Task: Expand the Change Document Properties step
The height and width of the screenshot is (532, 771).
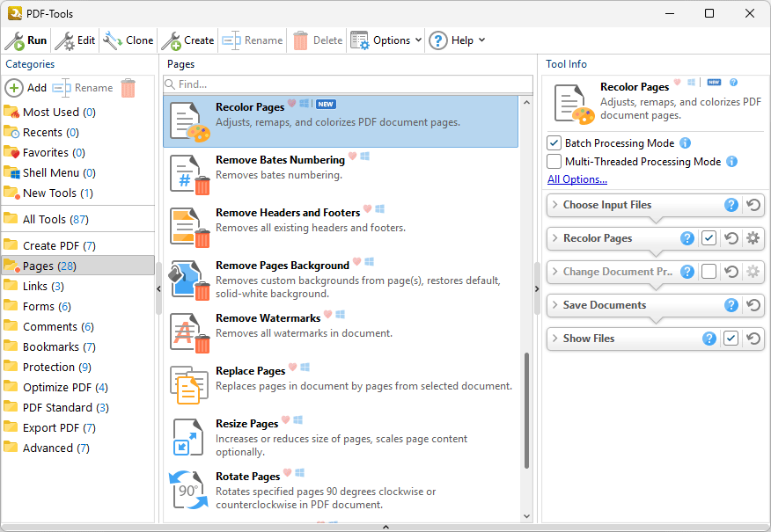Action: point(555,272)
